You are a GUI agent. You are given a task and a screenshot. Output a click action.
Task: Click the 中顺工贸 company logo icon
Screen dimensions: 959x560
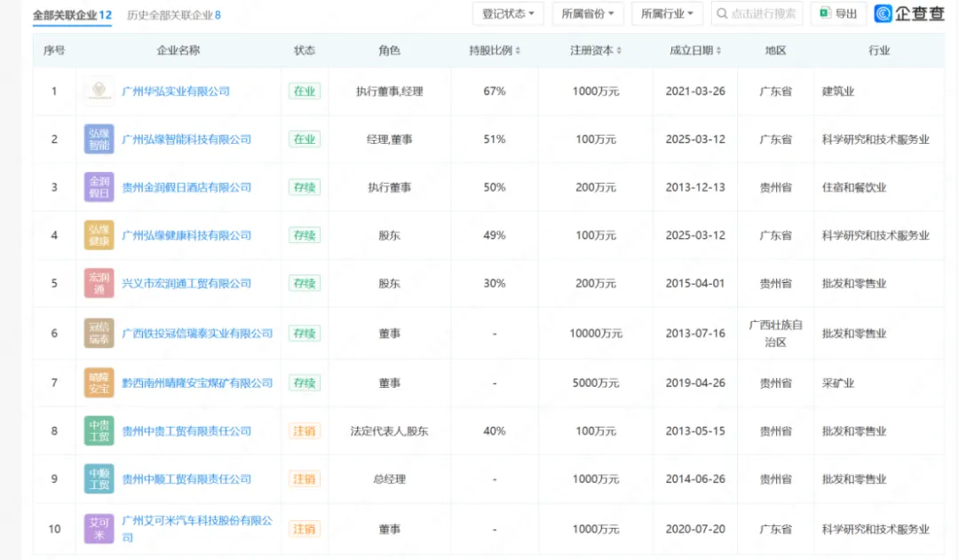click(99, 478)
